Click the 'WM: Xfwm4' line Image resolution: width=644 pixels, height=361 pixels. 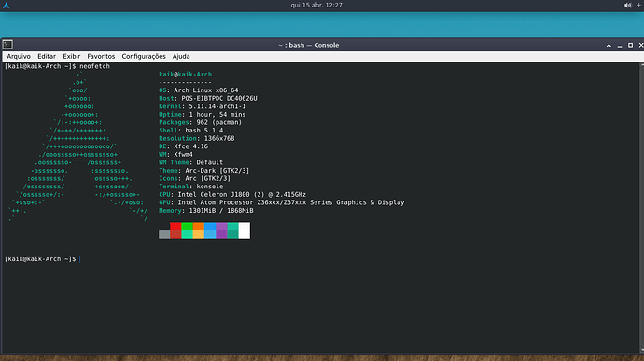(175, 155)
